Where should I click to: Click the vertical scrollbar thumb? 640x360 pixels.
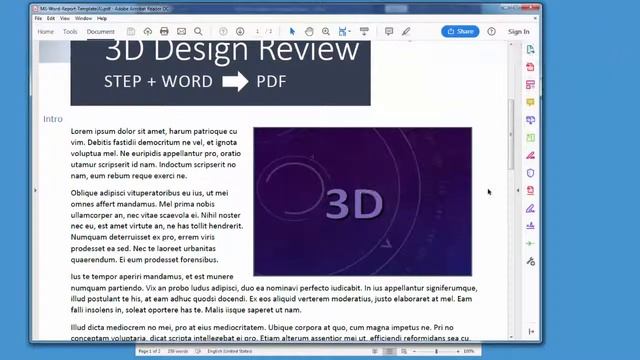[x=511, y=134]
